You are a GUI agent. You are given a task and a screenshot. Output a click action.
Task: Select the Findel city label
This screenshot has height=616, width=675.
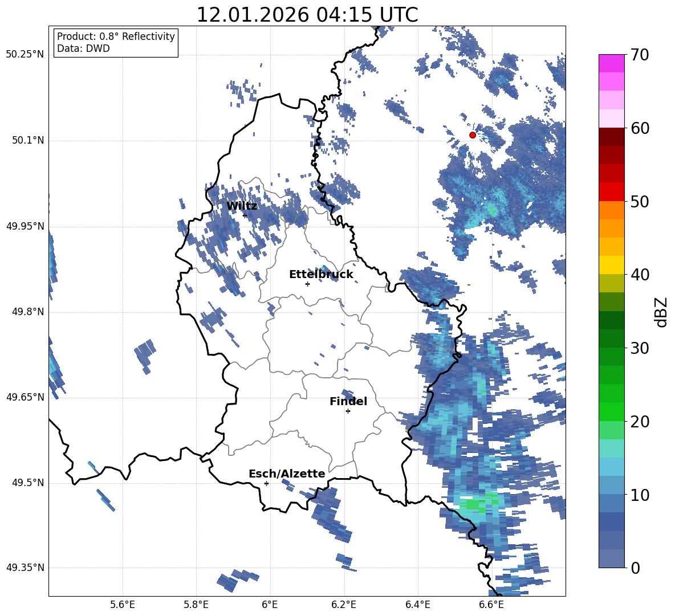coord(348,401)
